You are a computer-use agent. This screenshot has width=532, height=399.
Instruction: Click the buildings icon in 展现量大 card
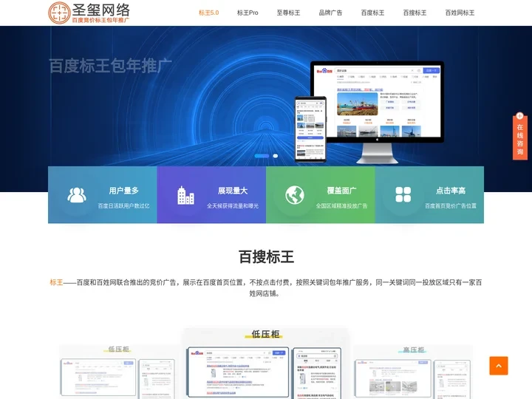(x=185, y=195)
